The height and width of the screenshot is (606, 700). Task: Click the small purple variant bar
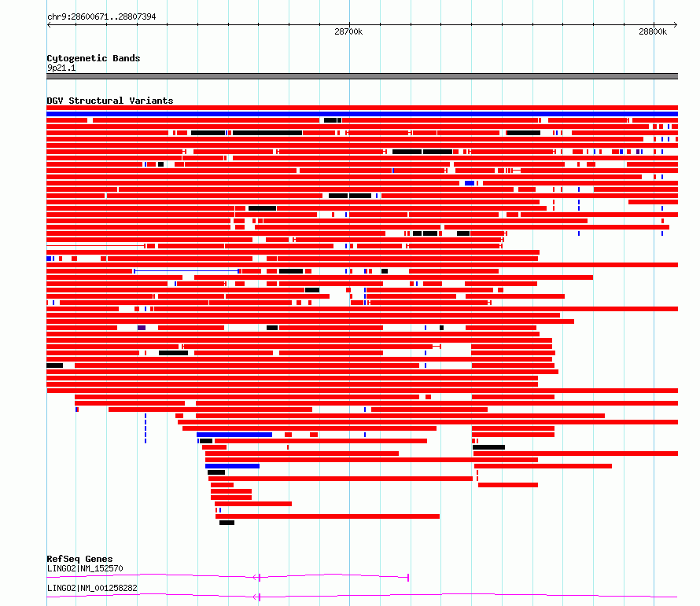click(142, 328)
